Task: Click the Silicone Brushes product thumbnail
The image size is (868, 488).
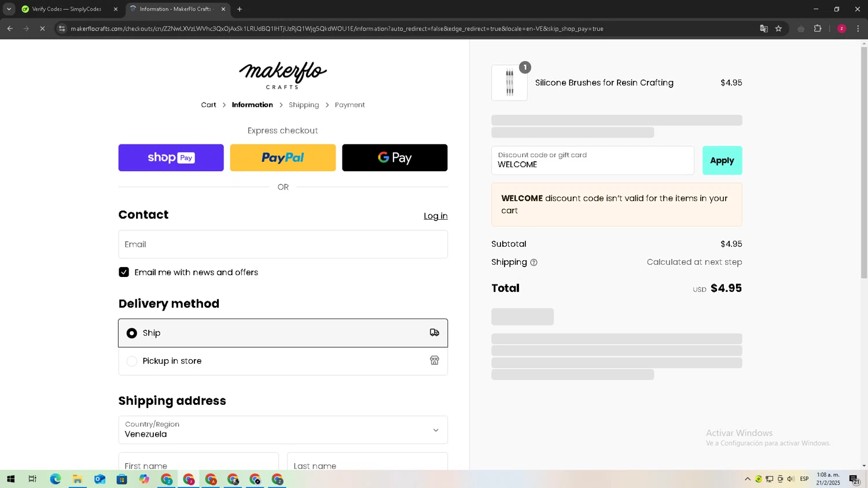Action: coord(509,83)
